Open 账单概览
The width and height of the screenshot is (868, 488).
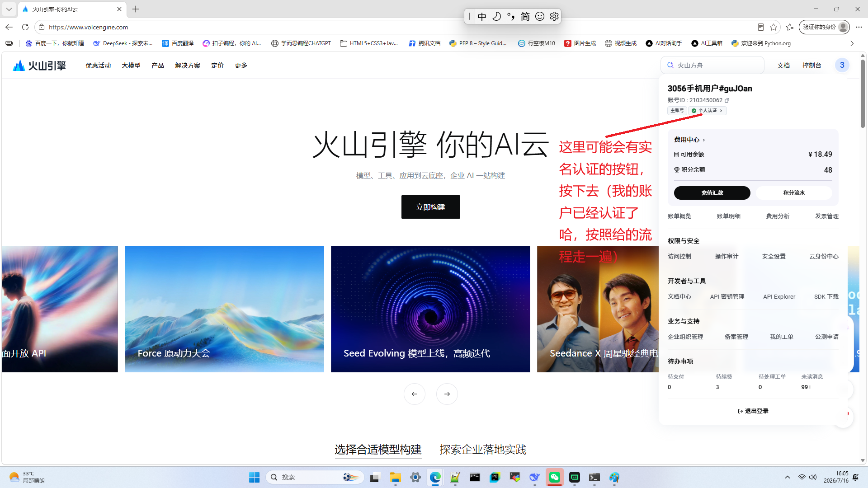coord(679,216)
